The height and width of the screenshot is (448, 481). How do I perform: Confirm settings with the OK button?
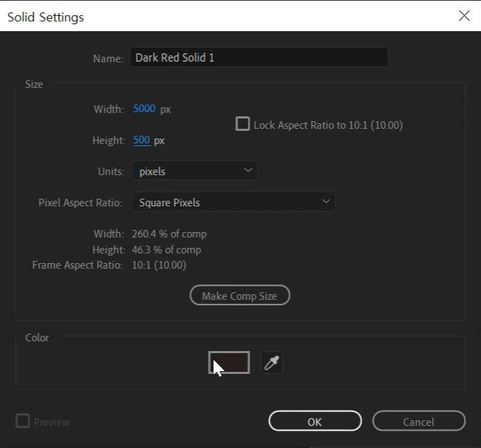click(x=315, y=421)
